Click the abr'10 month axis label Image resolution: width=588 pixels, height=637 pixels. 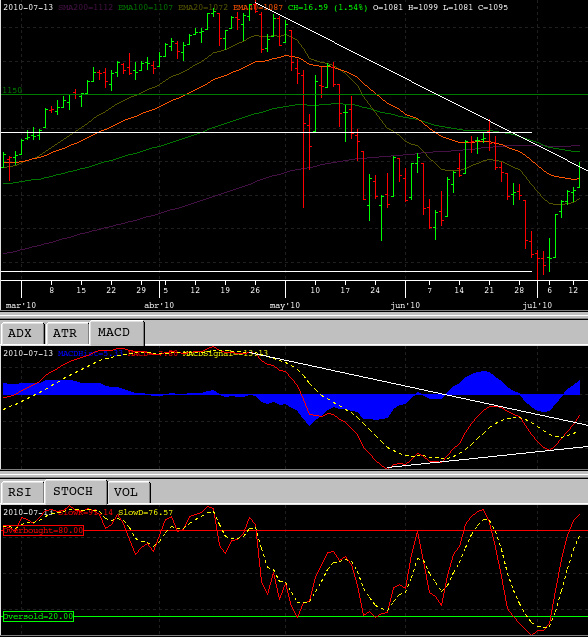159,305
